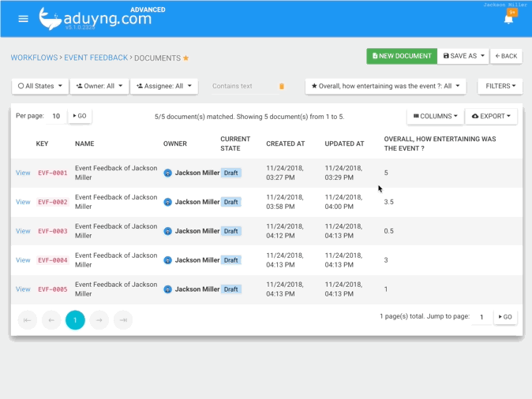Click the Draft badge in EVF-0001 row

[230, 173]
